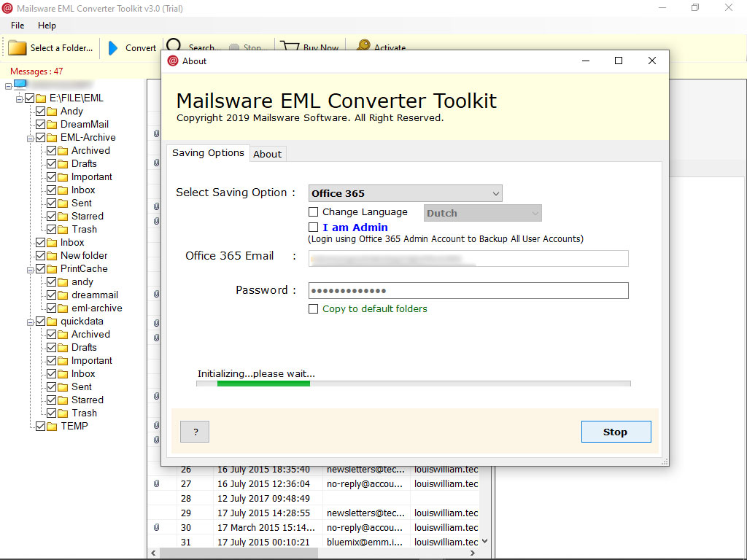Screen dimensions: 747x560
Task: Uncheck the quickdata folder checkbox
Action: 41,322
